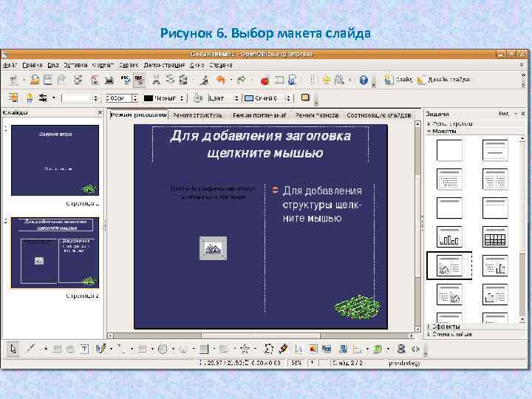
Task: Switch to Режим тезисов tab
Action: click(317, 115)
